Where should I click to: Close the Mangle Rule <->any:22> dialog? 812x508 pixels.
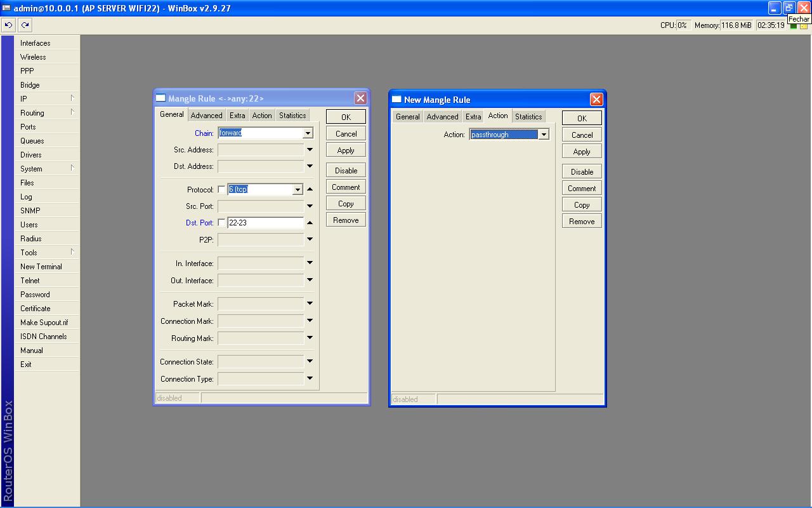360,98
